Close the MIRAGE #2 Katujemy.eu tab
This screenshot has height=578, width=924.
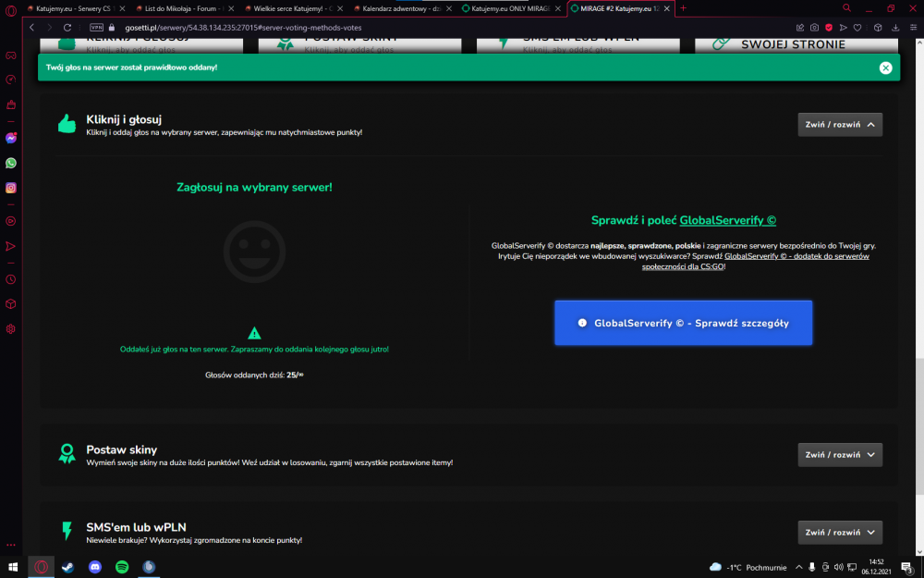[x=666, y=9]
